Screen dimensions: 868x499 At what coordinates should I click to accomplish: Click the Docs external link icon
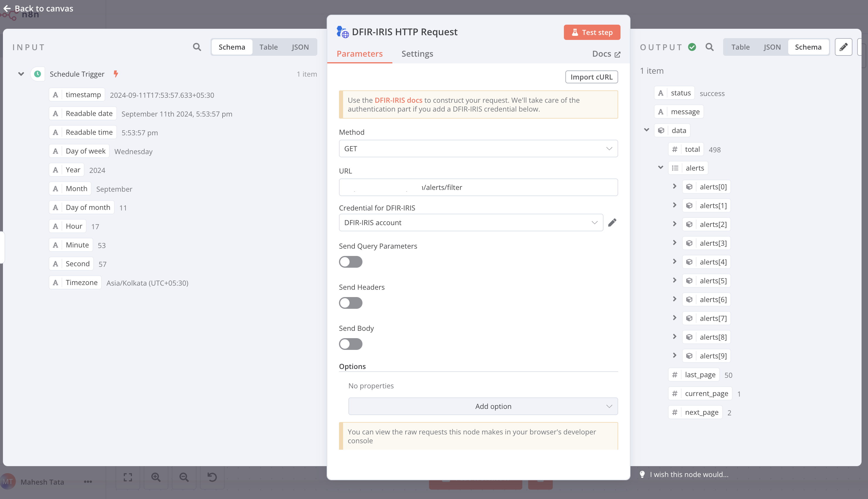[618, 54]
